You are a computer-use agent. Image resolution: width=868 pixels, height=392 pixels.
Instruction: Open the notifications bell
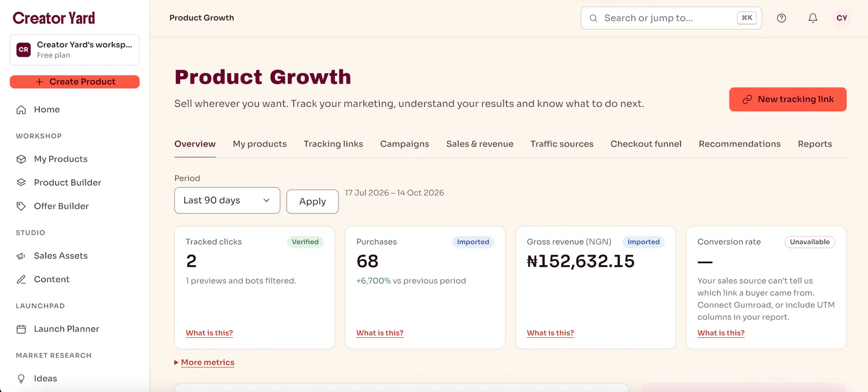pyautogui.click(x=813, y=18)
